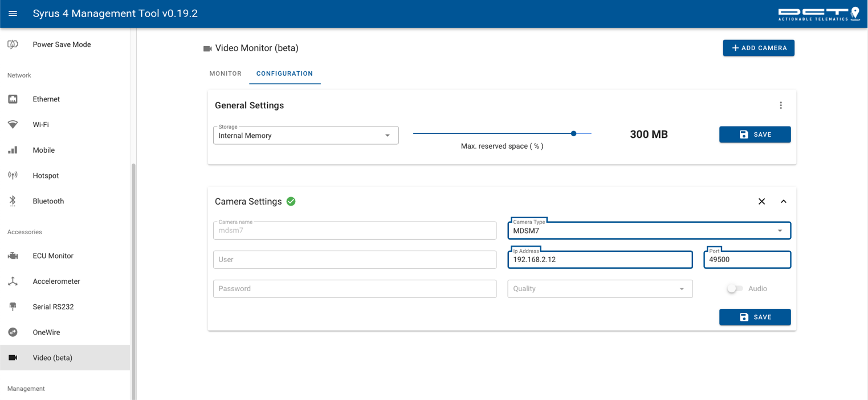The image size is (868, 400).
Task: Collapse the Camera Settings panel
Action: [784, 201]
